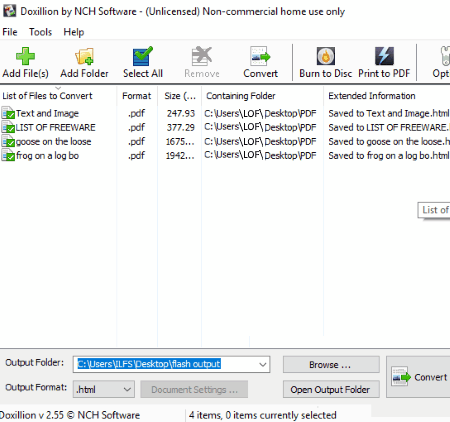Select the frog on a log bo file name
450x422 pixels.
tap(47, 156)
